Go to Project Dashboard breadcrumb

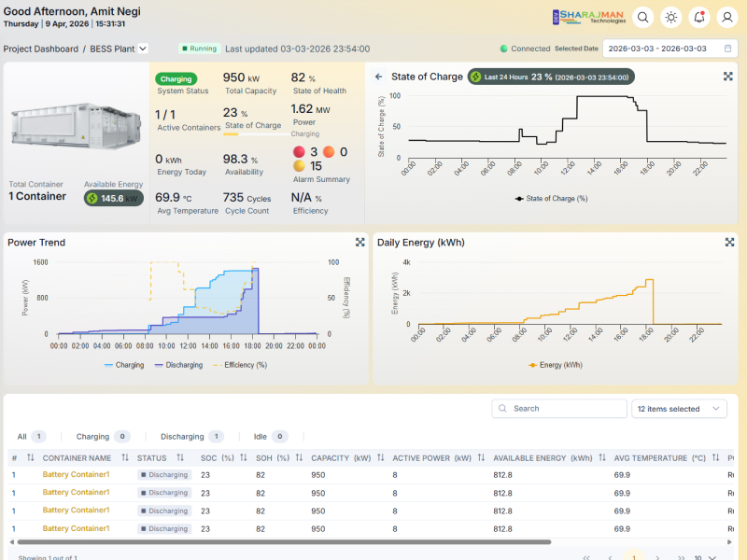pyautogui.click(x=41, y=49)
